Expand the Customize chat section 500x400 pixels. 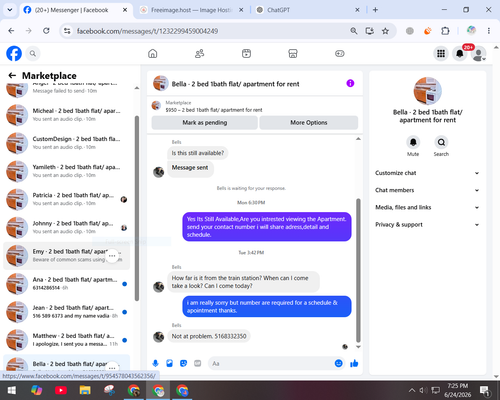click(427, 173)
